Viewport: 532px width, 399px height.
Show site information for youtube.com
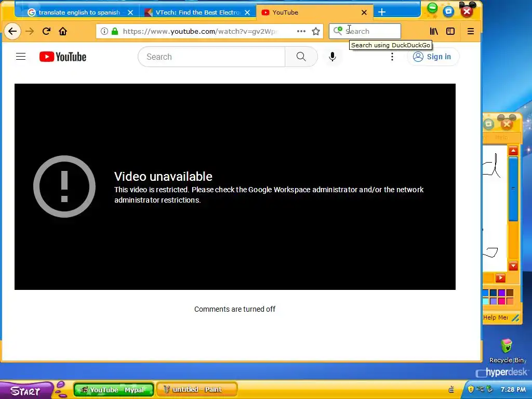104,31
